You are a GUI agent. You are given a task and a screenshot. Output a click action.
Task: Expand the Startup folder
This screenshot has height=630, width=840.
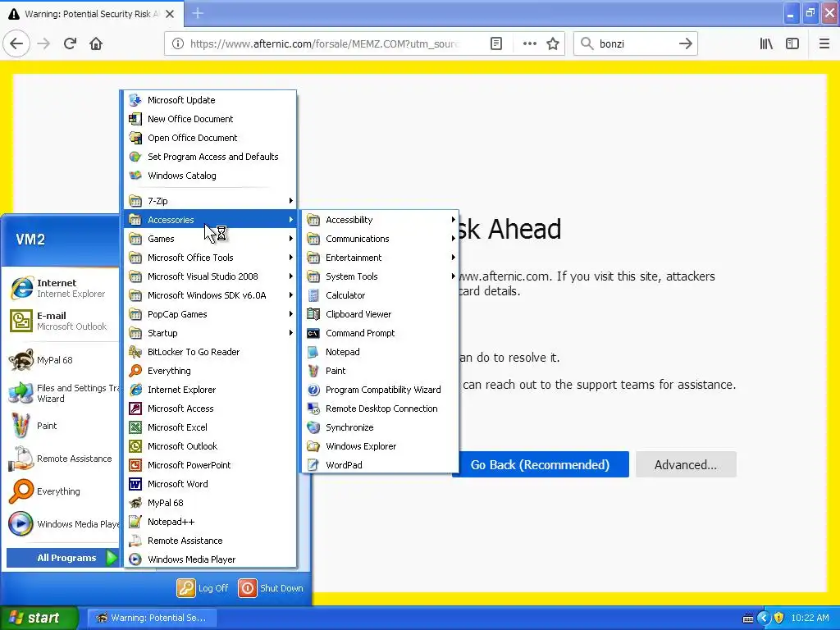[210, 333]
